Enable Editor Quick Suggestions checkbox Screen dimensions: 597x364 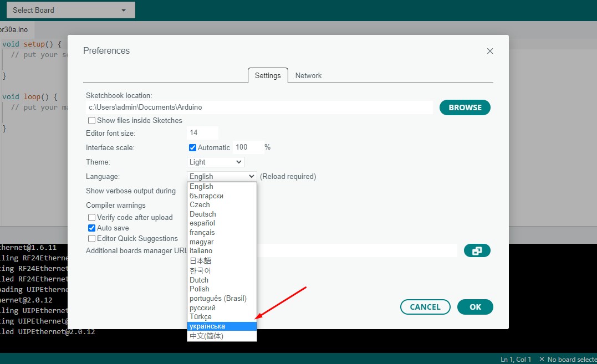92,239
